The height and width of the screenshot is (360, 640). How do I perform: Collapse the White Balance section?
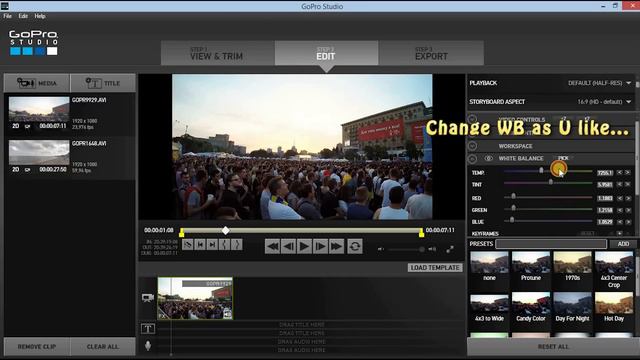click(472, 158)
